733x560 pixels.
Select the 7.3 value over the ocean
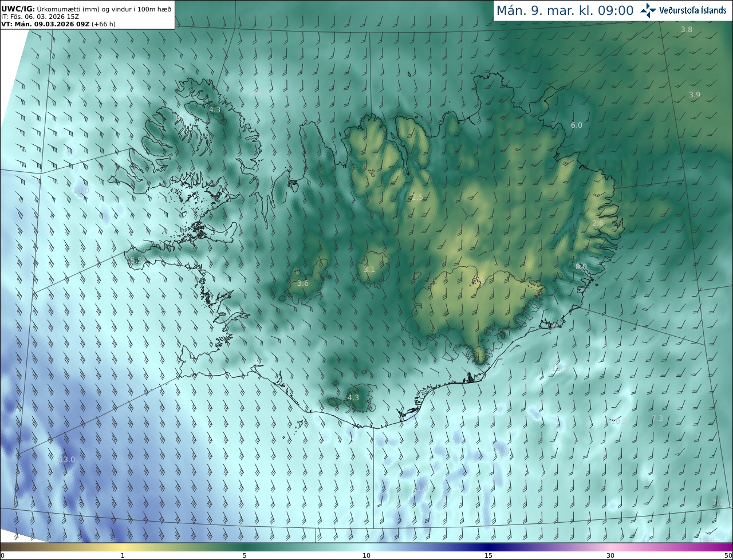pos(657,419)
